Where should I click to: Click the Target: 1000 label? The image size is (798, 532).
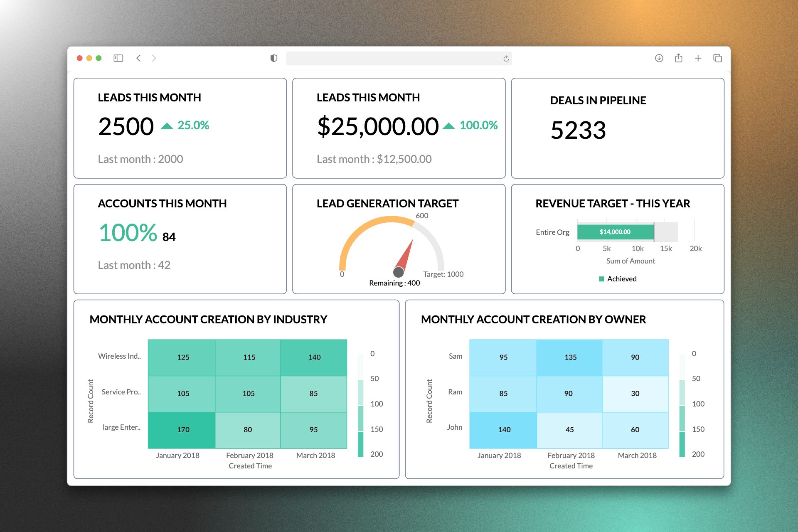point(443,274)
